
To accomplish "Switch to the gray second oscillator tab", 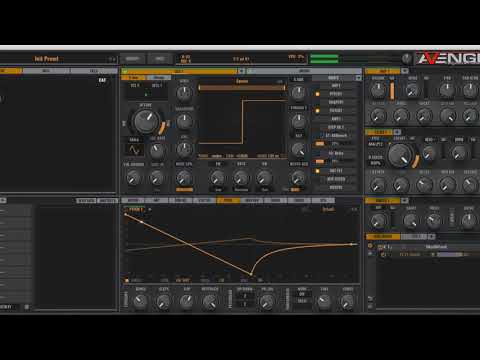I will click(304, 71).
